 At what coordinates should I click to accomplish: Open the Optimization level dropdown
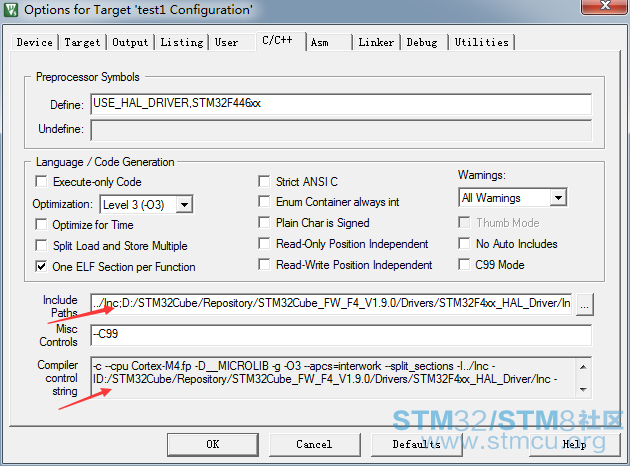coord(184,204)
